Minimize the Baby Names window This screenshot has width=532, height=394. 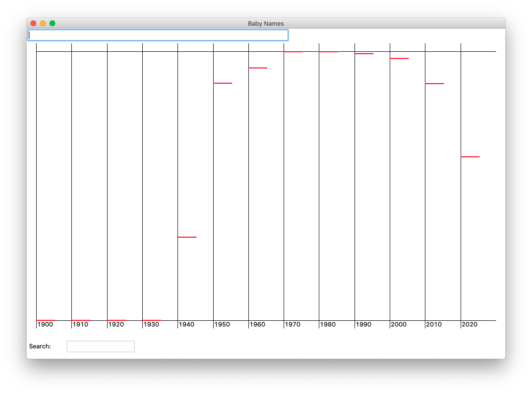(x=43, y=23)
